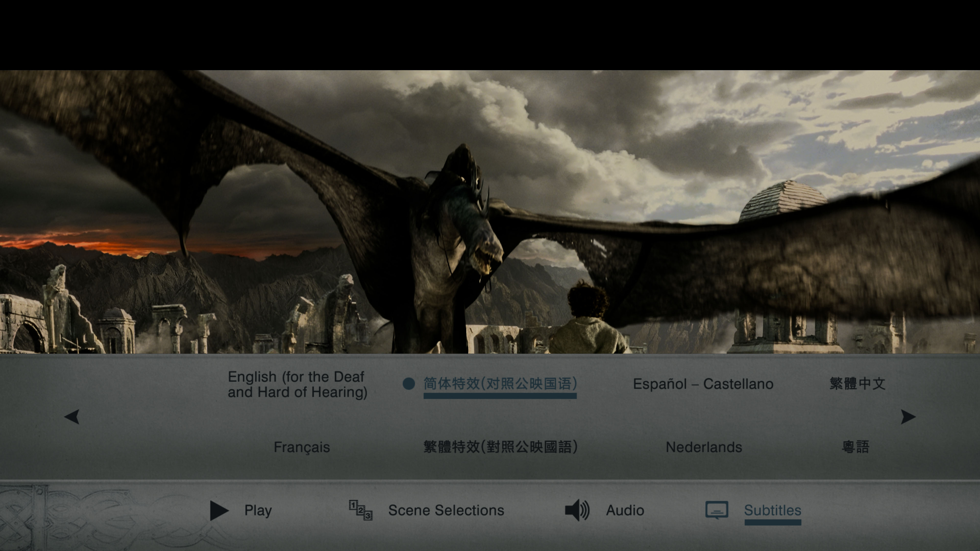Select 繁體中文 subtitles
Screen dimensions: 980x551
(857, 384)
